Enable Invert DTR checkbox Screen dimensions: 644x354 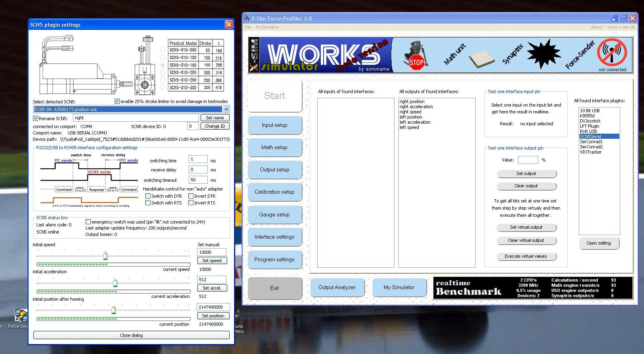point(191,196)
